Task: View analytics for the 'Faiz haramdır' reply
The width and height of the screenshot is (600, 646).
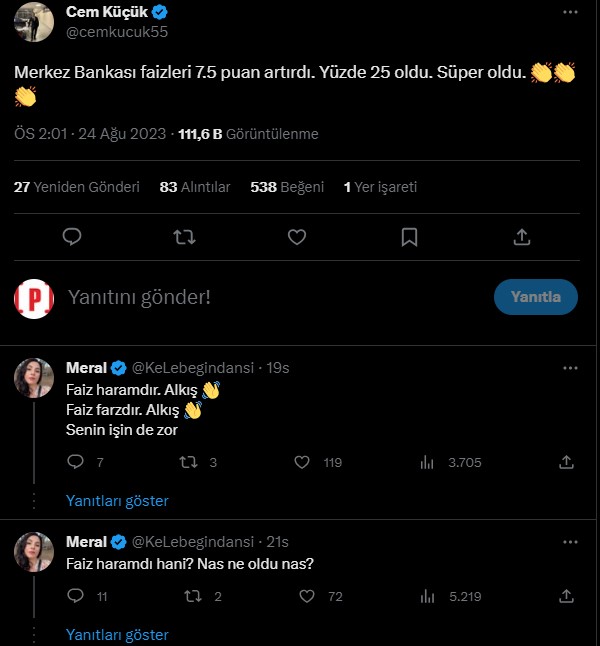Action: (428, 462)
